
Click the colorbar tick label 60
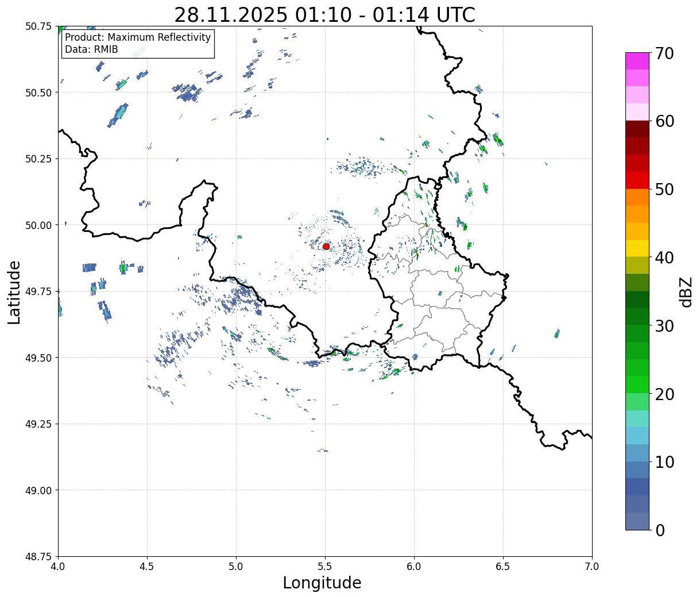(664, 121)
